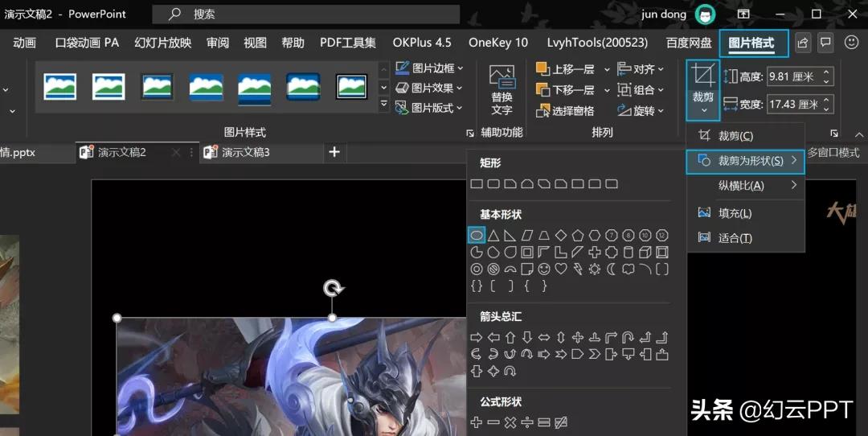Open Send Backward (下移一层) dropdown arrow

tap(607, 90)
